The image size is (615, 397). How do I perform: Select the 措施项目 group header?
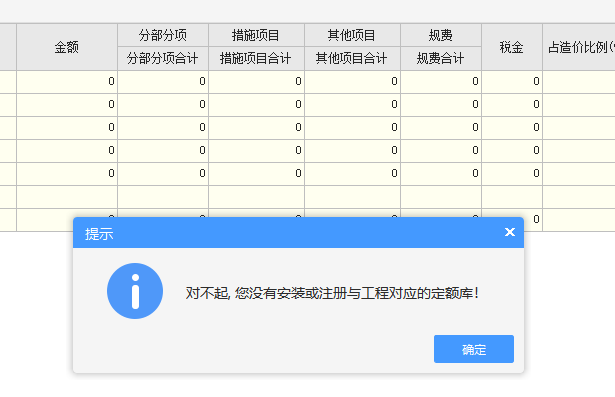pyautogui.click(x=256, y=35)
